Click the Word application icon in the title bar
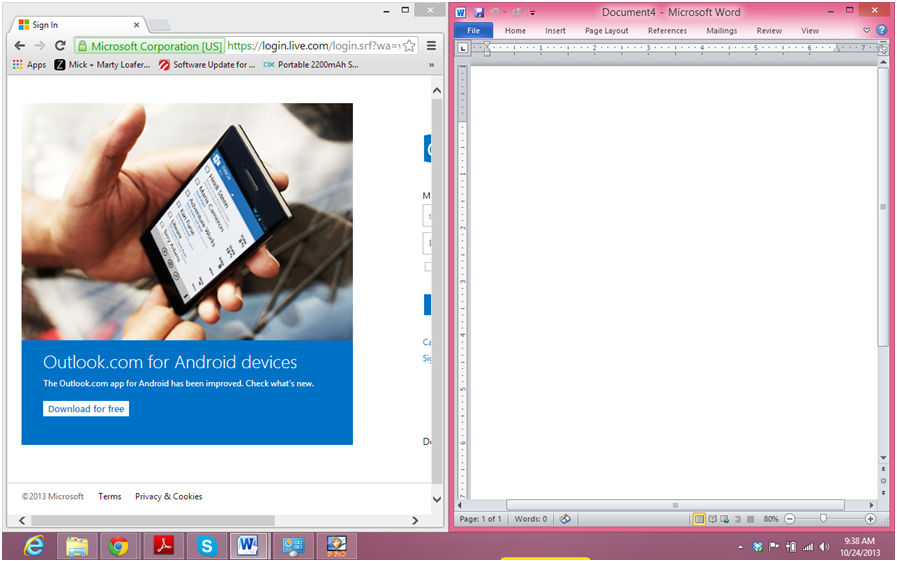This screenshot has width=897, height=561. (461, 12)
